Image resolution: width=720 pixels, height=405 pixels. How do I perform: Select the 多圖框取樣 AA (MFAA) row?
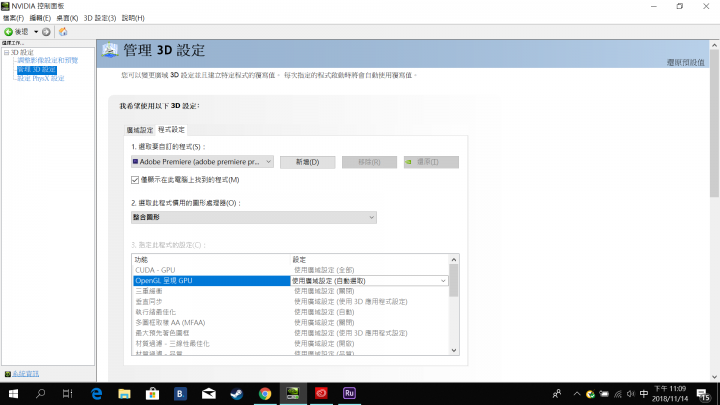point(290,322)
